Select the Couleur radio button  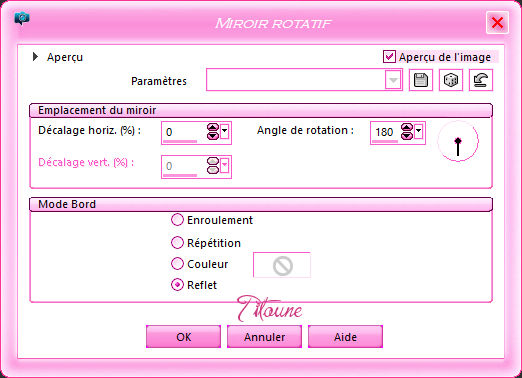pos(177,264)
